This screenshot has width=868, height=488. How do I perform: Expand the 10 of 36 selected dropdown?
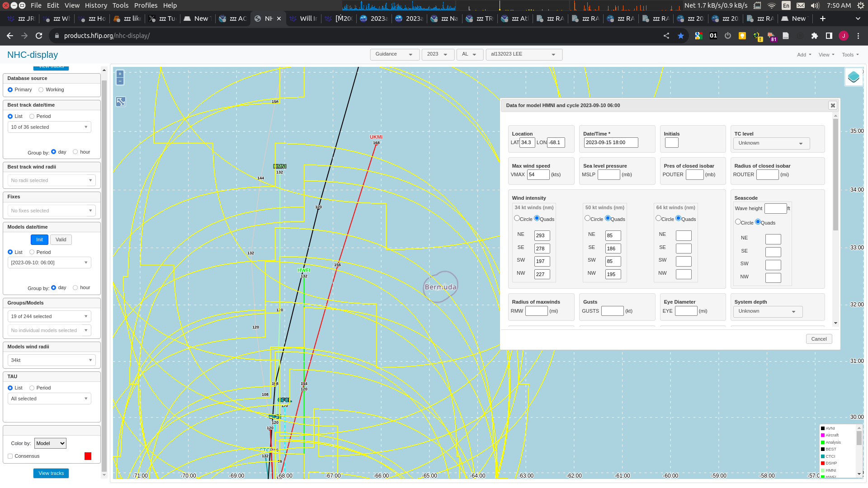click(x=49, y=127)
